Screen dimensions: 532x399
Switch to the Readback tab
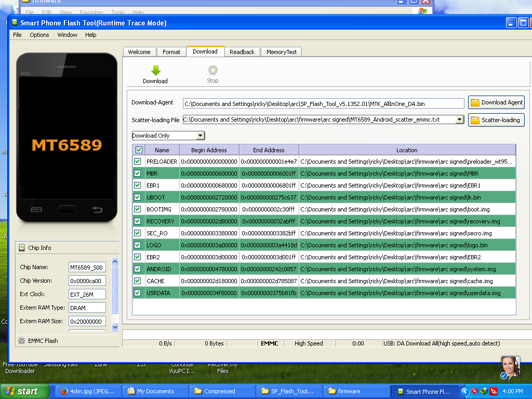pyautogui.click(x=242, y=52)
